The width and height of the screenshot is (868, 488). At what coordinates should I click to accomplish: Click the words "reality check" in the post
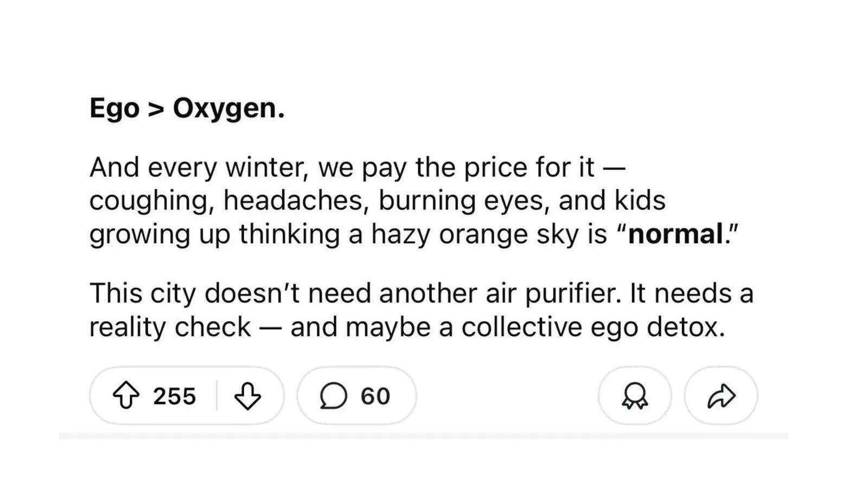(170, 327)
